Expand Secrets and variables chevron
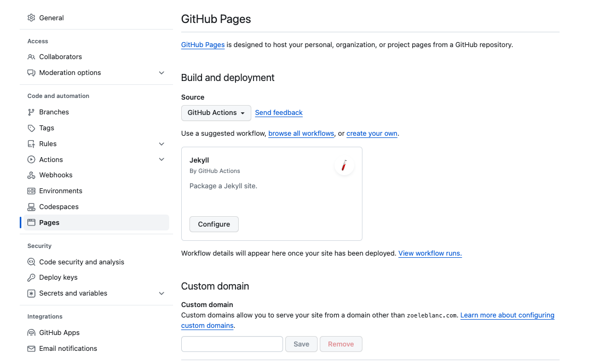Viewport: 599px width, 364px height. [x=162, y=293]
